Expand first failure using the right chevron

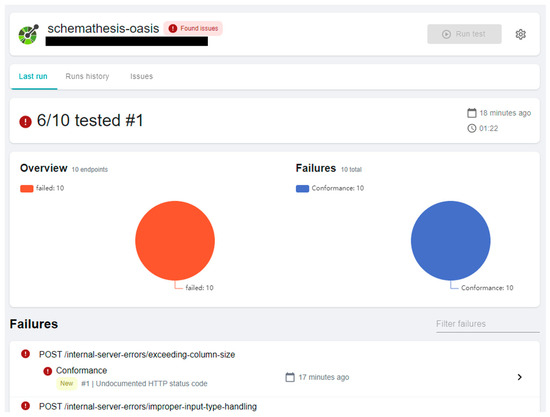[x=519, y=377]
